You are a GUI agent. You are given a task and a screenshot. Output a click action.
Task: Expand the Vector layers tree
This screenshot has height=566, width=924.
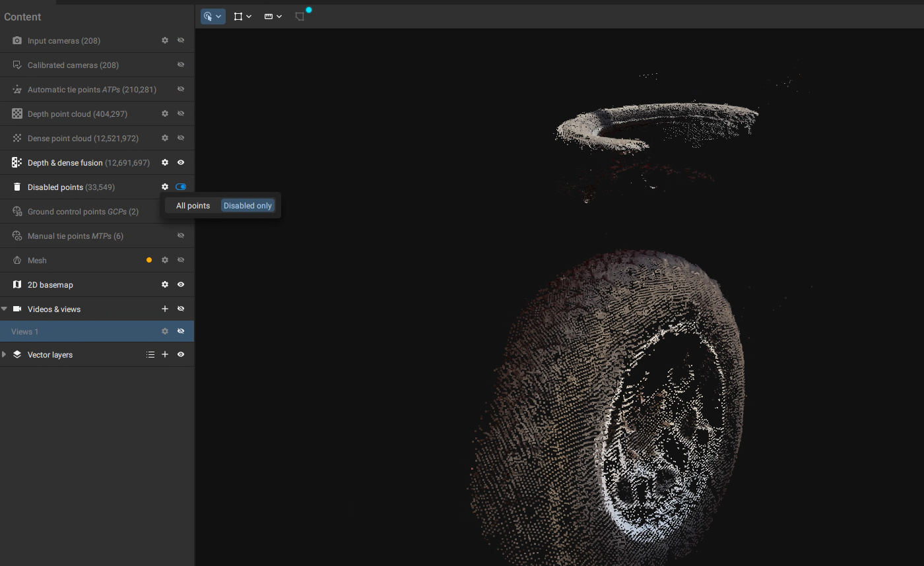(5, 354)
